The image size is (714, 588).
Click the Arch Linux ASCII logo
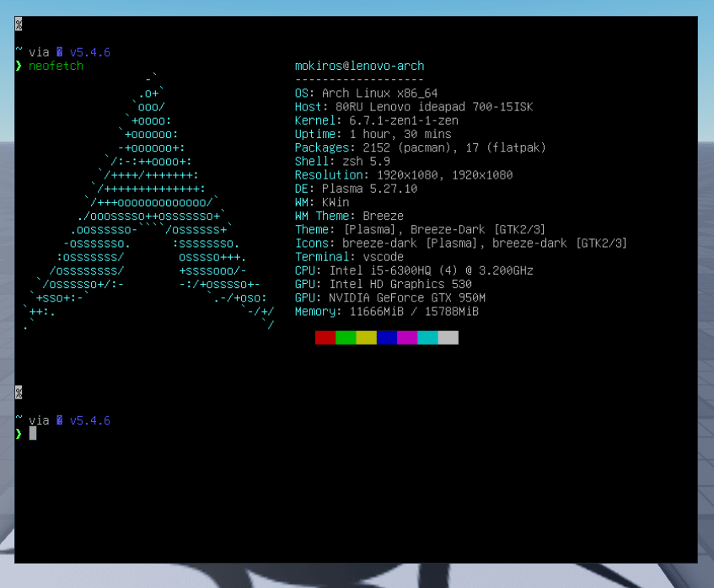[148, 200]
